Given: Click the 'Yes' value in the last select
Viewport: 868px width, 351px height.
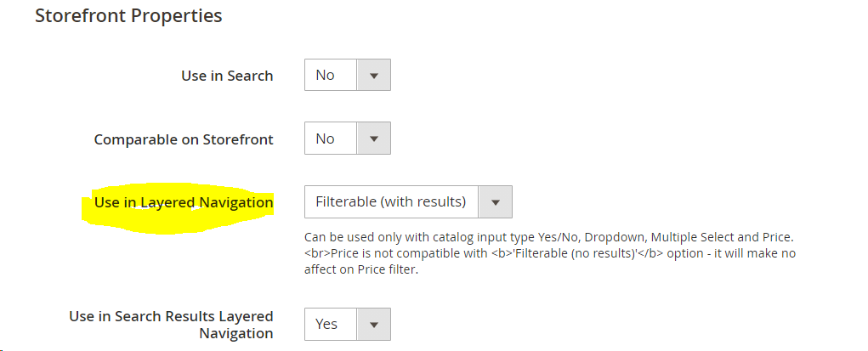Looking at the screenshot, I should [x=326, y=324].
